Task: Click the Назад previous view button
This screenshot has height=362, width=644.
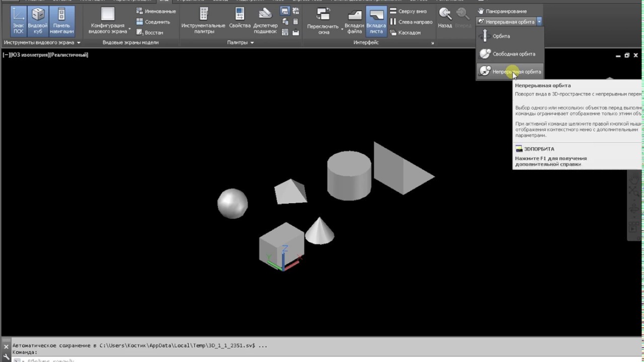Action: [445, 18]
